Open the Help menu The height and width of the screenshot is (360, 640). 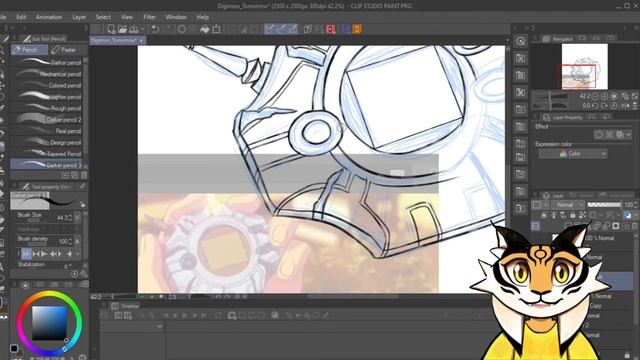tap(202, 17)
